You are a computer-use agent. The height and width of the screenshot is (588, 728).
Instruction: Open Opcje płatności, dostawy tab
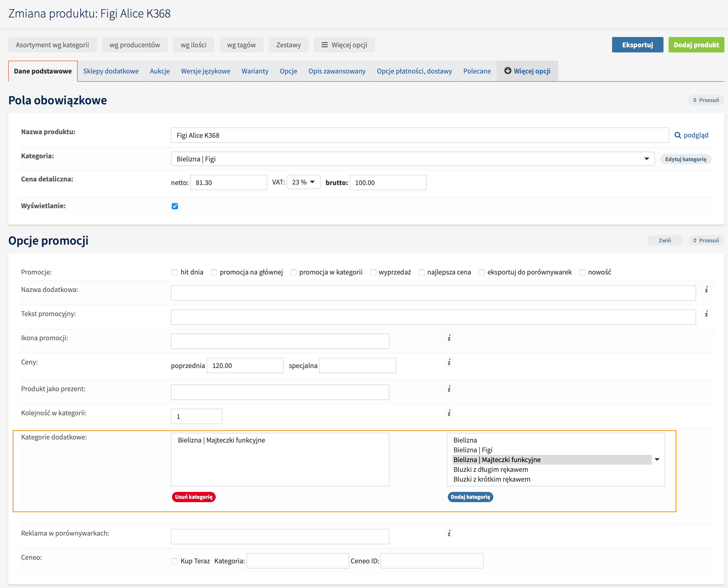(414, 71)
